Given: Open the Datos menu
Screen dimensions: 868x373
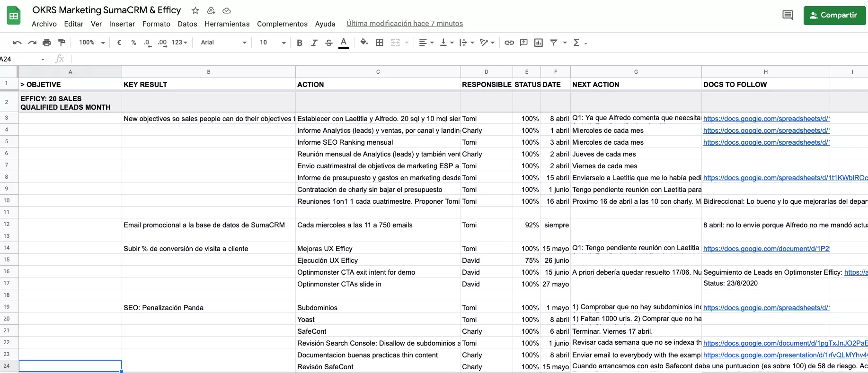Looking at the screenshot, I should point(187,24).
